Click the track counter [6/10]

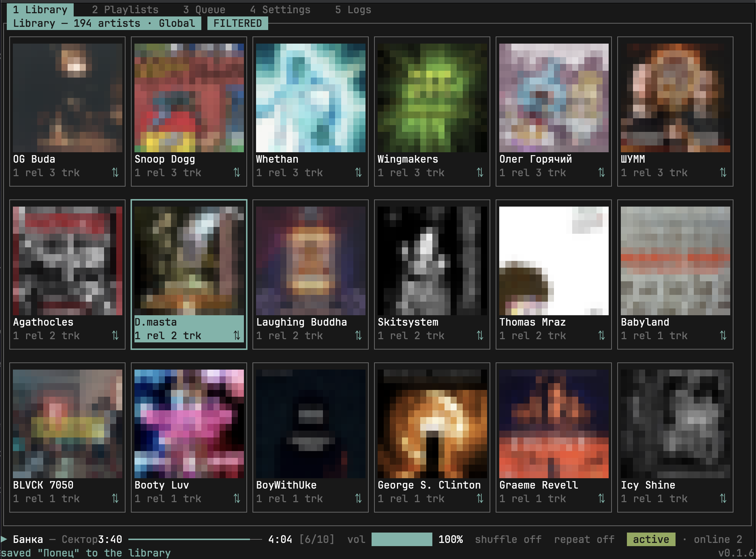coord(316,539)
